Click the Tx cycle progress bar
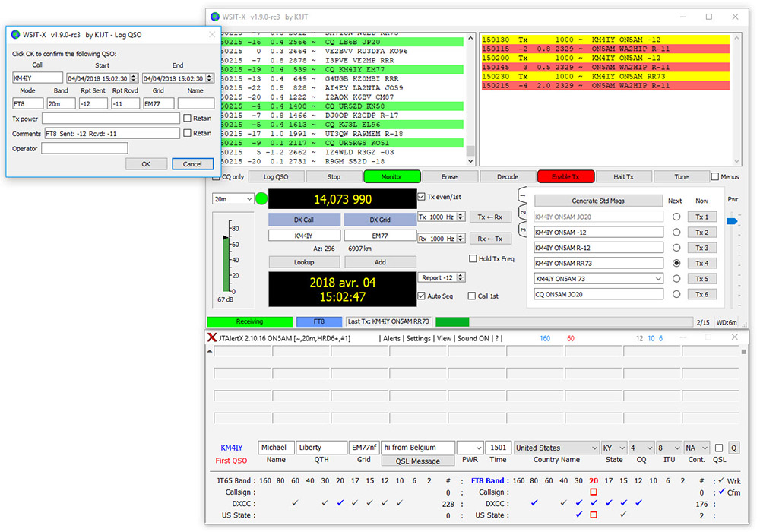 [564, 321]
